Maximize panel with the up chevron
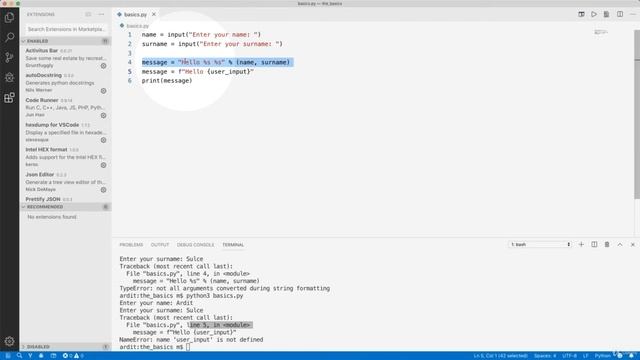640x360 pixels. (620, 244)
